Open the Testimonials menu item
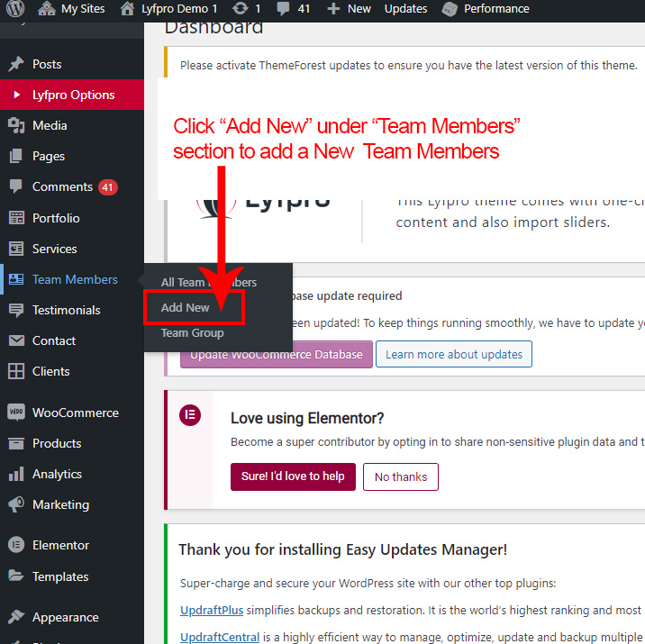 [x=66, y=310]
